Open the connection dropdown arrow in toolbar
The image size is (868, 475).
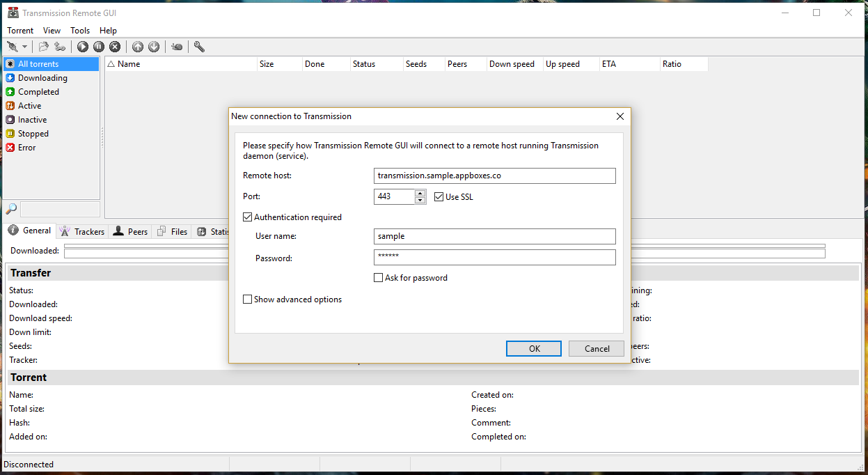[x=25, y=47]
